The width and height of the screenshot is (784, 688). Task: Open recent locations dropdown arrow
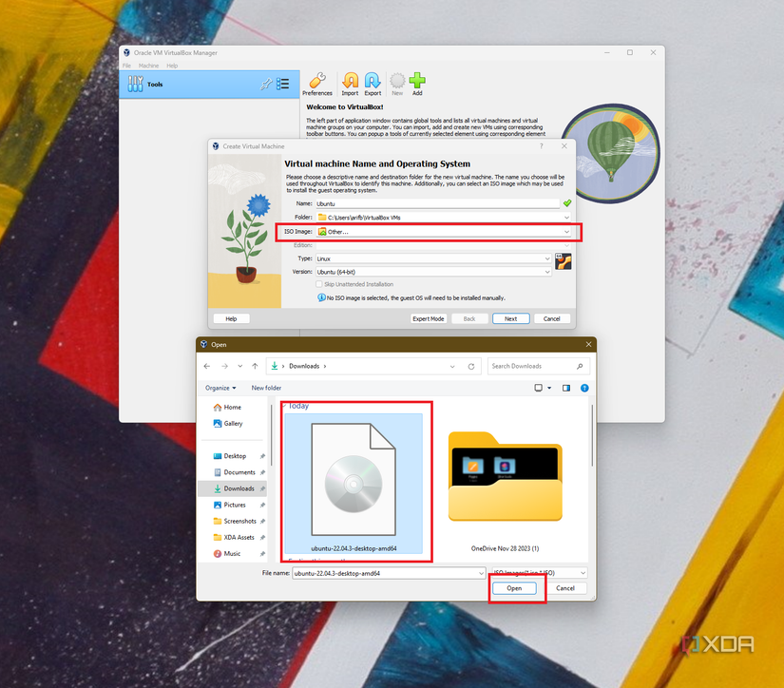click(240, 366)
